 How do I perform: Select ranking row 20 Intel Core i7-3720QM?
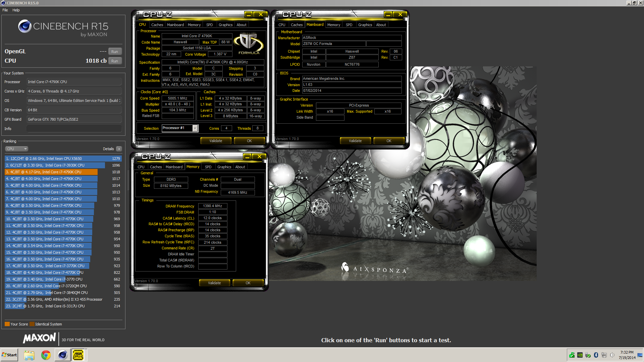[x=63, y=286]
